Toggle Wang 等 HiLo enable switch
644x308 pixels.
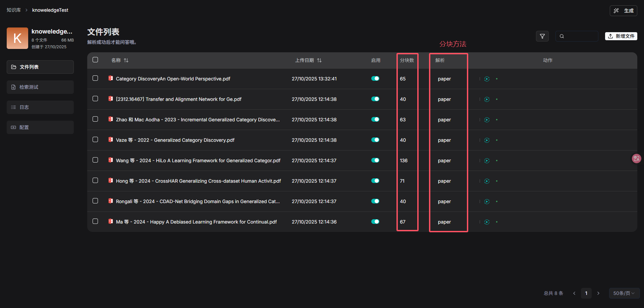(x=375, y=160)
